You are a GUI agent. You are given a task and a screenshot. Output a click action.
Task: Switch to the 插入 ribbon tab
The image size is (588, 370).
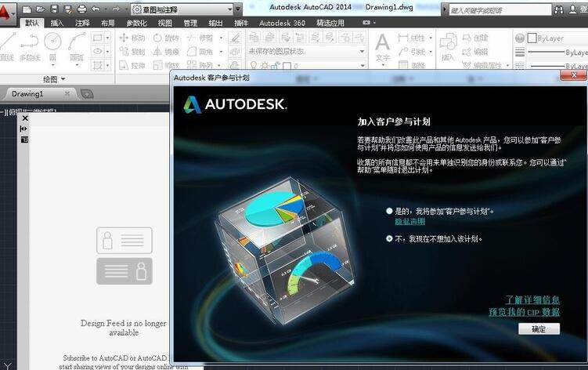57,23
